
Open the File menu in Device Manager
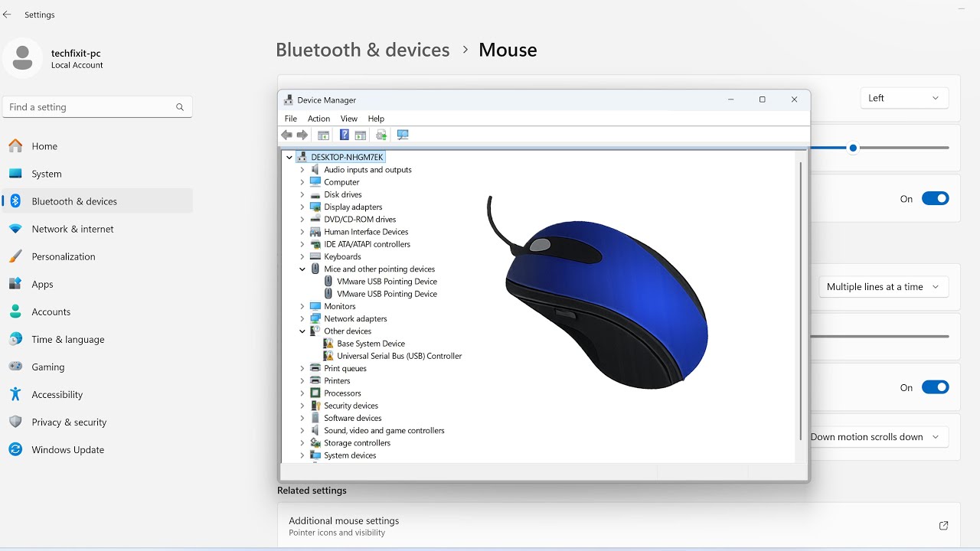click(291, 119)
